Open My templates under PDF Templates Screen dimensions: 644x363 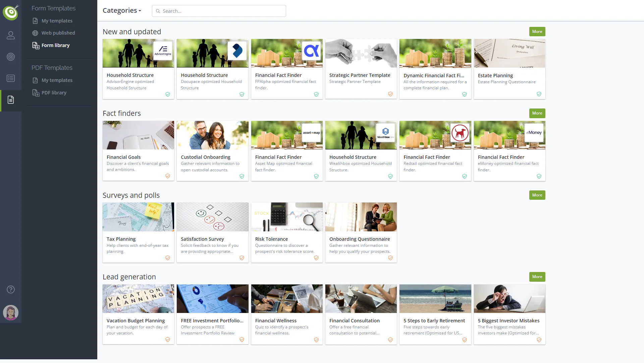pos(57,80)
